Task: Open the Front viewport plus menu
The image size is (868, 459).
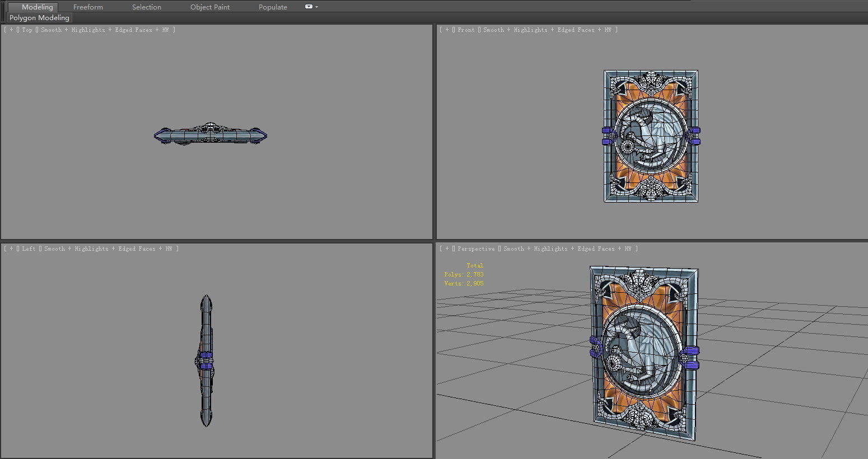Action: [447, 30]
